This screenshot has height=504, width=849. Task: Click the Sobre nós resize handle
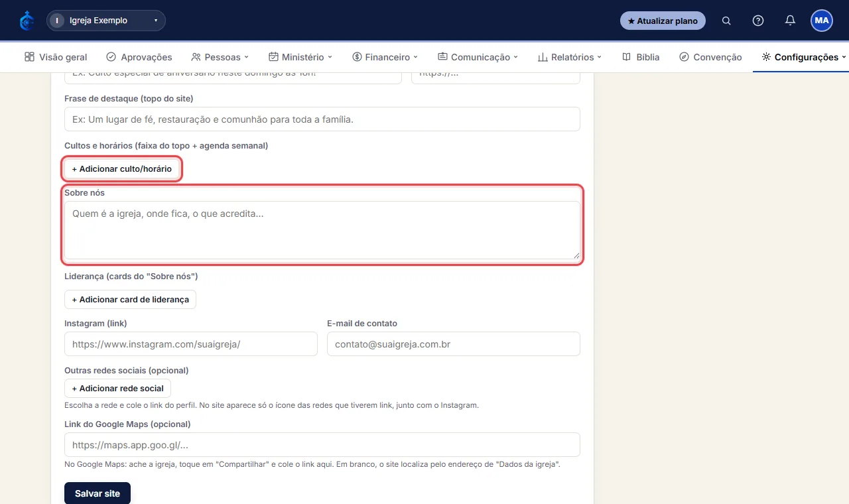coord(576,255)
